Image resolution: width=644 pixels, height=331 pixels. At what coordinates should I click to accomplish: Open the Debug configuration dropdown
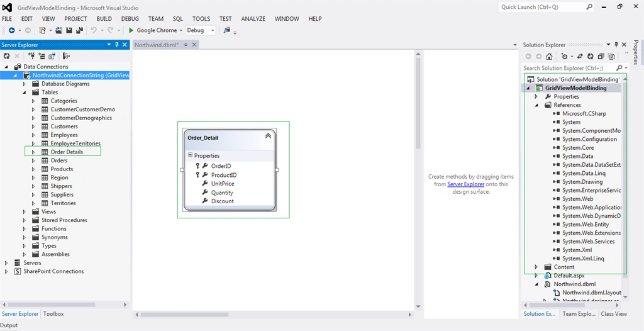click(x=201, y=30)
